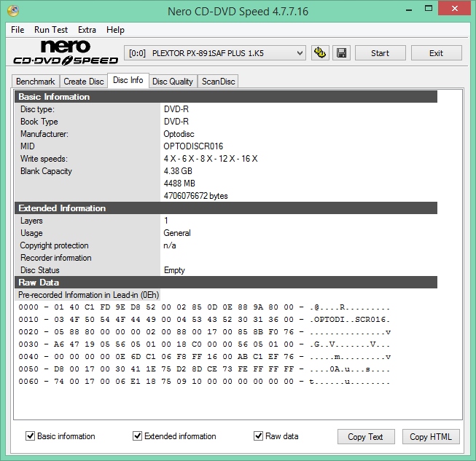Open the Extra menu
The width and height of the screenshot is (476, 461).
click(x=87, y=30)
